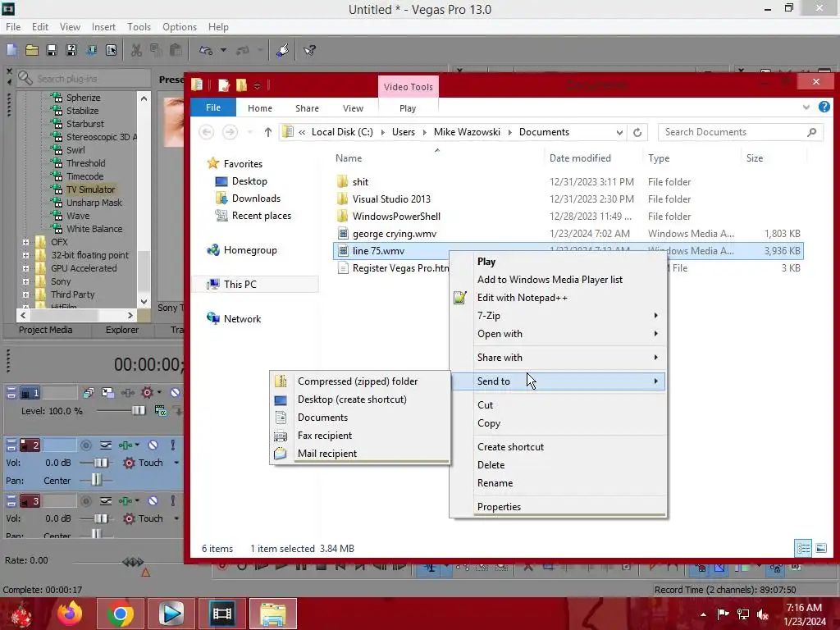The height and width of the screenshot is (630, 840).
Task: Adjust Pan slider on audio track 2
Action: (x=95, y=480)
